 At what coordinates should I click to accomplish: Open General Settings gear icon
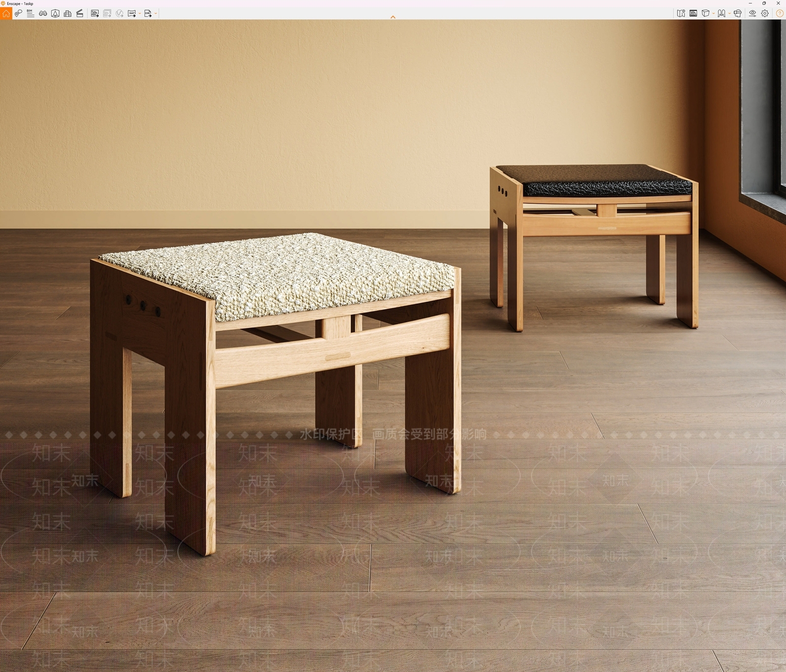(765, 14)
